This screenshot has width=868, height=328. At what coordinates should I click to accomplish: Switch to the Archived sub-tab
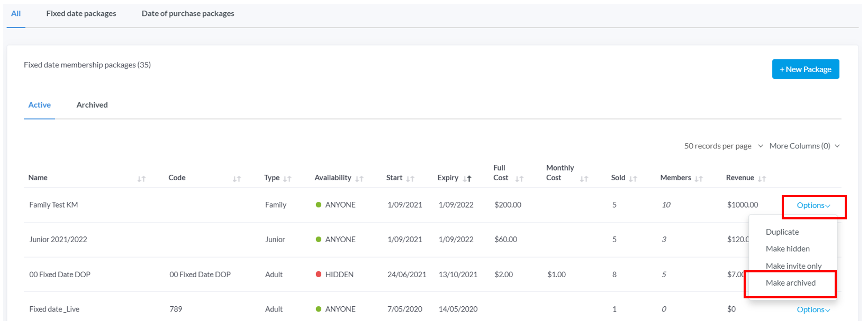(x=92, y=105)
